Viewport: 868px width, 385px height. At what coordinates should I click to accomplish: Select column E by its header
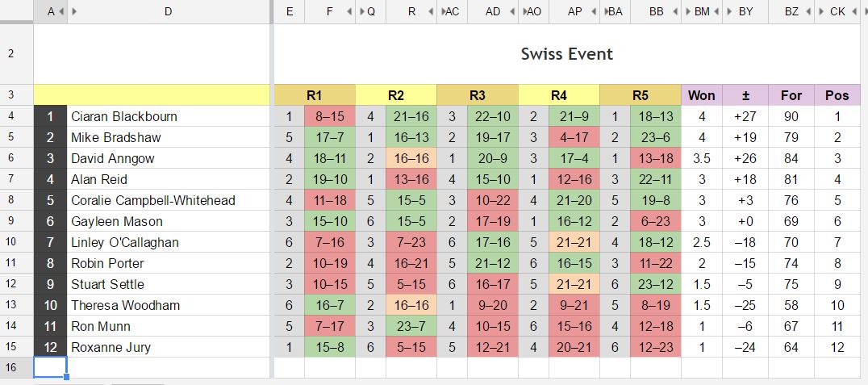pos(290,12)
